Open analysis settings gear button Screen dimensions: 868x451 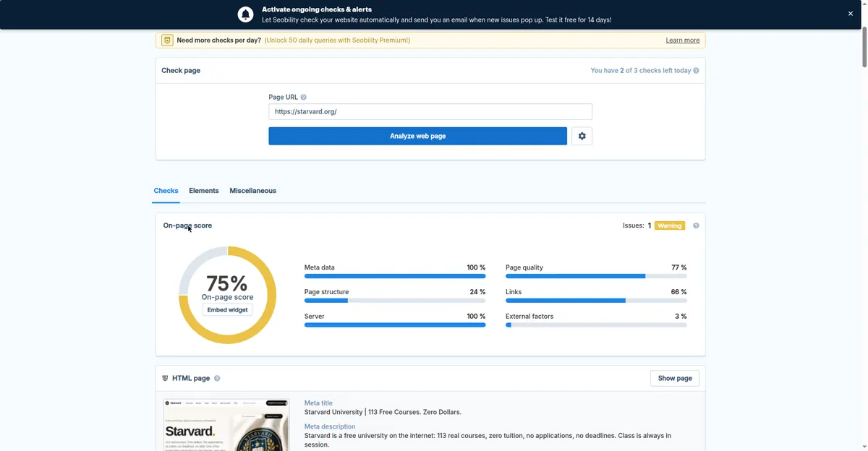(x=582, y=136)
